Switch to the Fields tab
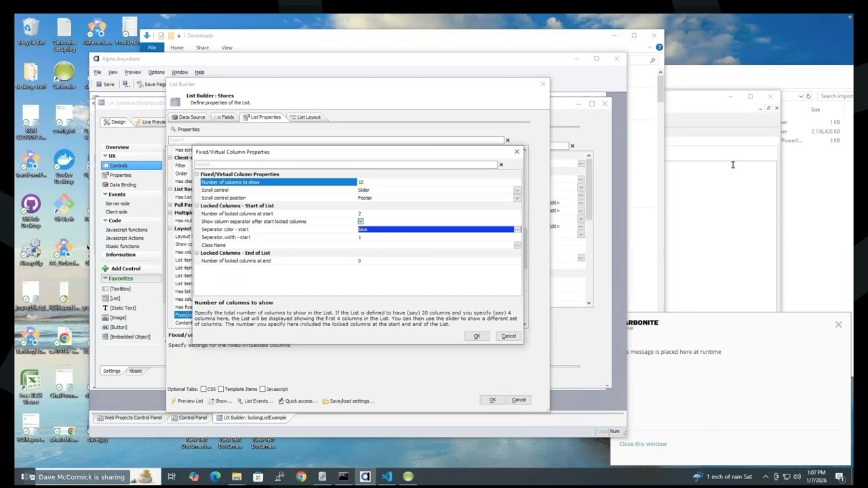The height and width of the screenshot is (488, 868). click(x=224, y=117)
